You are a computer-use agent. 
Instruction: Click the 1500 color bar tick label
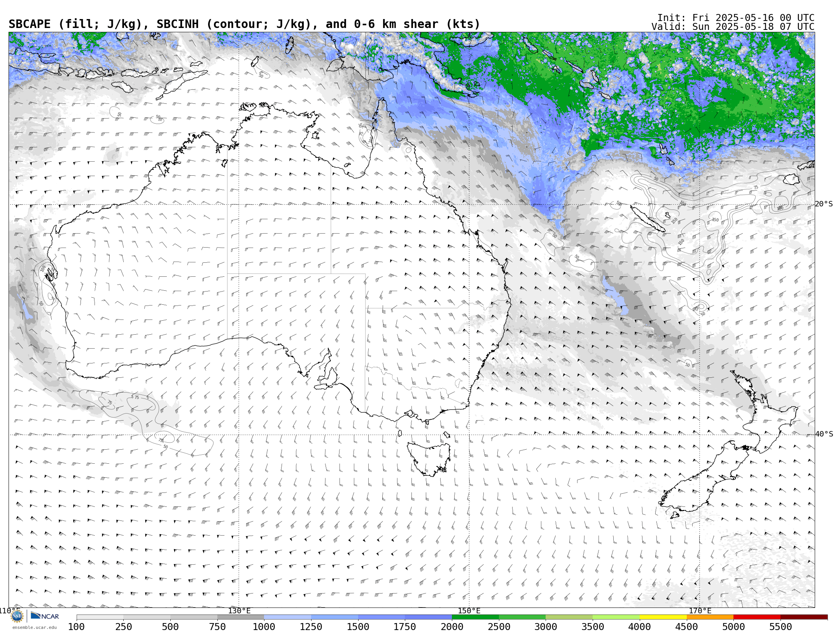(x=358, y=627)
